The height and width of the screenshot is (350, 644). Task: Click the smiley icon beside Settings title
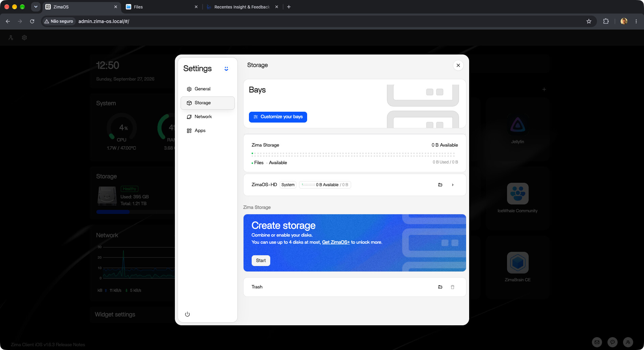[226, 69]
